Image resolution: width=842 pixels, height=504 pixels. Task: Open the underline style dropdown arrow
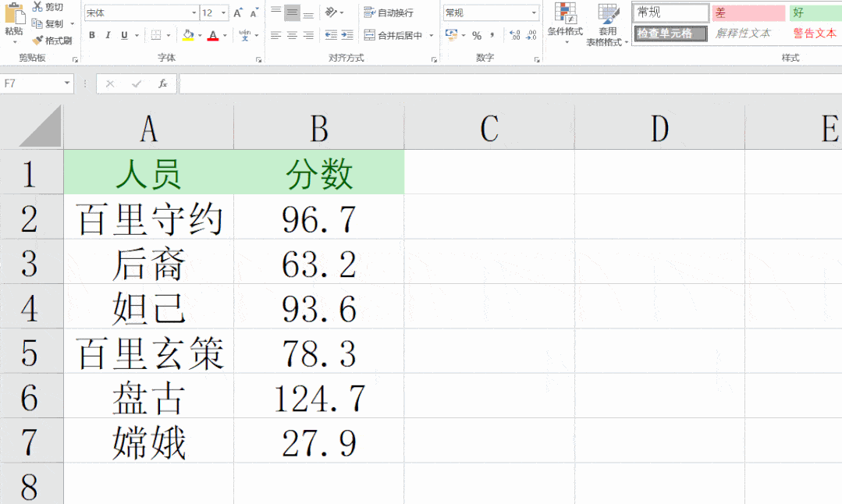[137, 35]
